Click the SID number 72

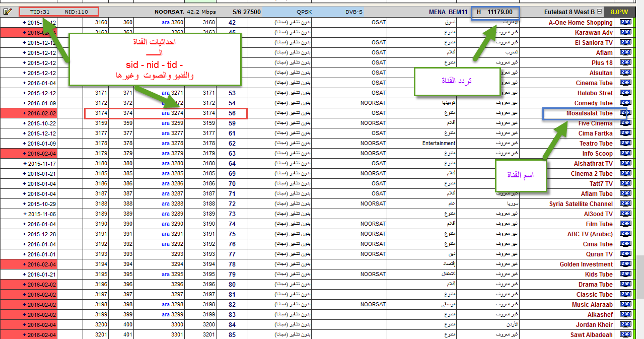coord(232,204)
